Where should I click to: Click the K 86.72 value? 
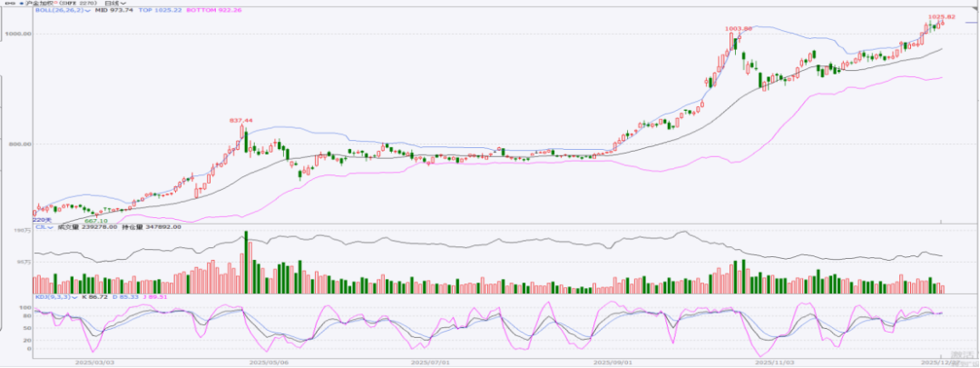coord(93,297)
